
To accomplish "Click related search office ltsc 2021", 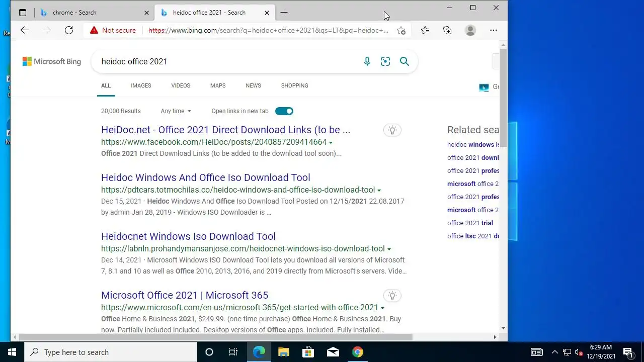I will point(473,236).
